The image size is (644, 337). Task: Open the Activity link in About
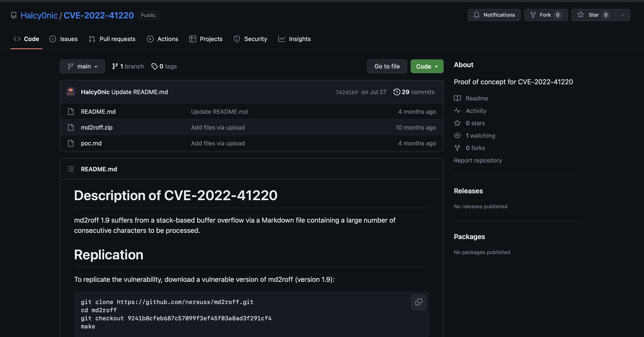tap(476, 111)
